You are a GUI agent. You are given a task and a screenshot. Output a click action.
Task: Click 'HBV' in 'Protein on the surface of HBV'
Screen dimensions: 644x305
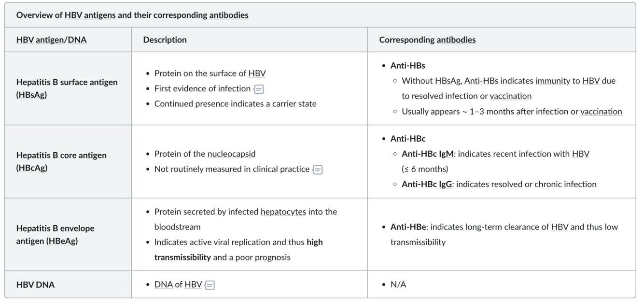click(x=257, y=73)
